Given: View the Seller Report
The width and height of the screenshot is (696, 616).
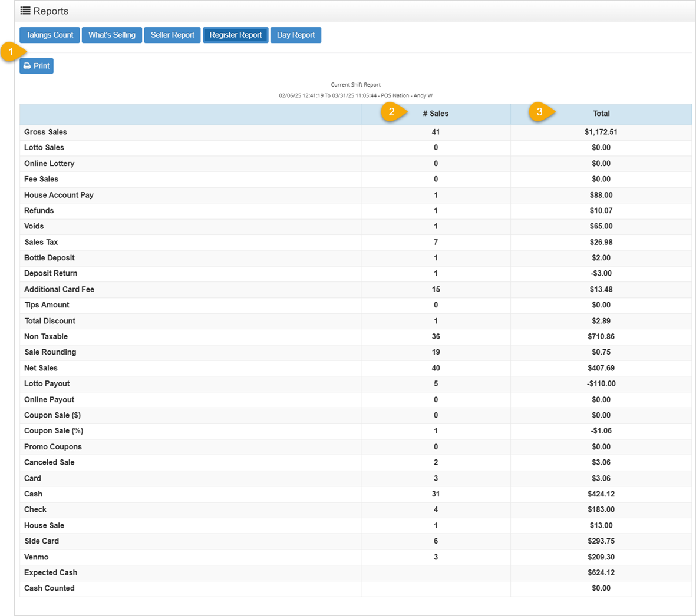Looking at the screenshot, I should 172,35.
